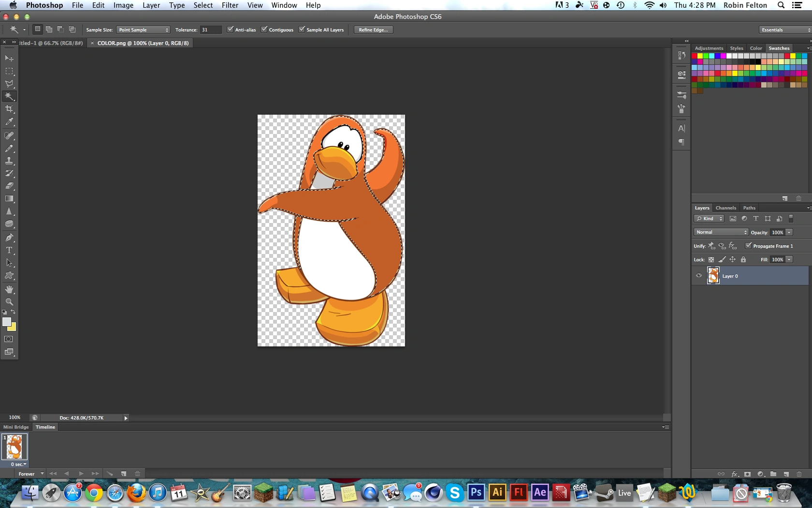Image resolution: width=812 pixels, height=508 pixels.
Task: Open the Filter menu
Action: [x=230, y=5]
